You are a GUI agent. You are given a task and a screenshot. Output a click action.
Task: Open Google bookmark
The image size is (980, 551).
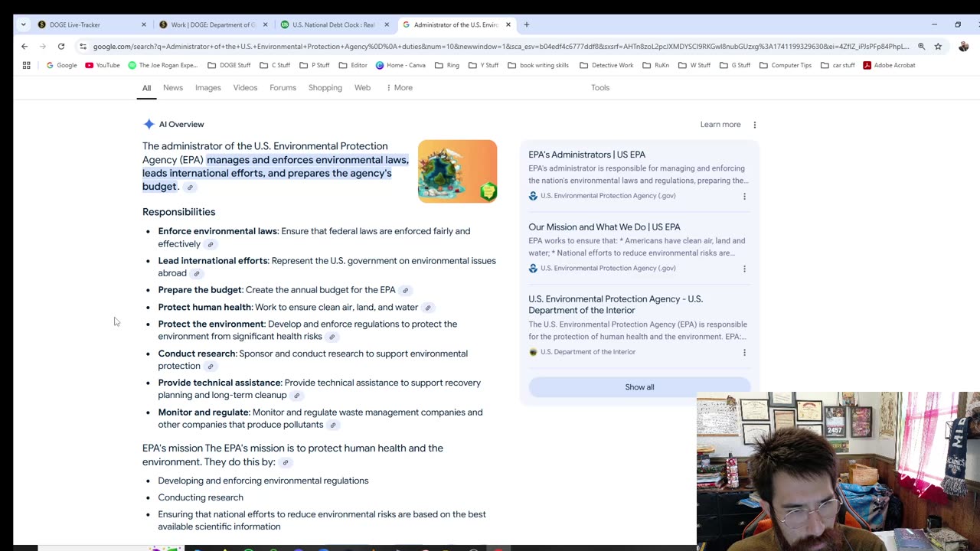pyautogui.click(x=61, y=65)
